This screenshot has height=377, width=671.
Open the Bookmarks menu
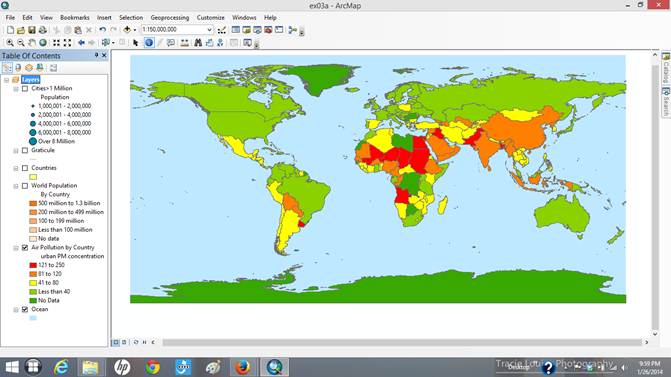(74, 18)
